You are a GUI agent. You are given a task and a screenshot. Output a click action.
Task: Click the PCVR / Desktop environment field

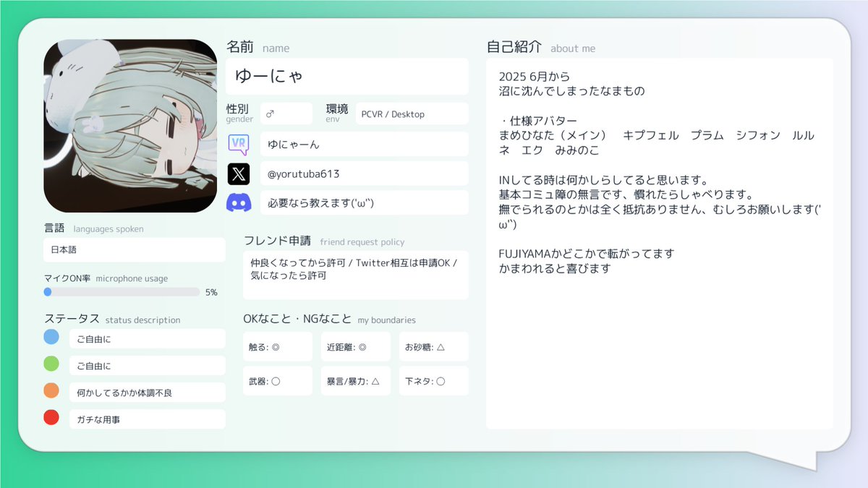[x=412, y=114]
